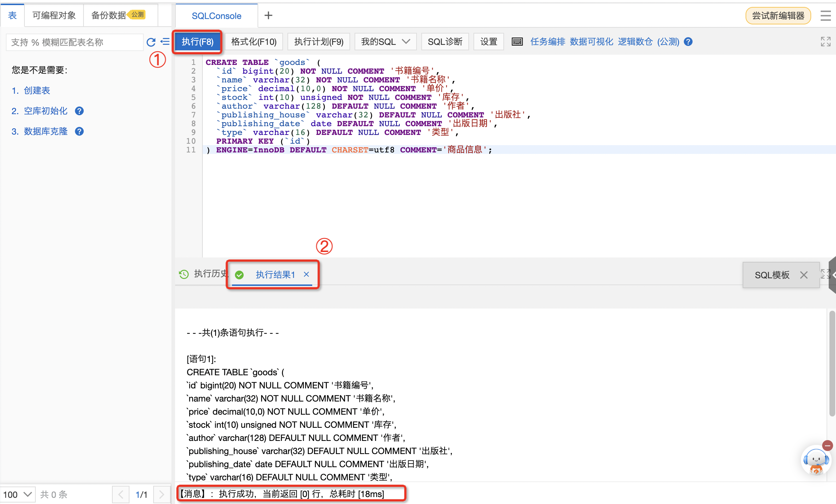Click help icon next to 数据库克隆
The image size is (836, 504).
(79, 131)
